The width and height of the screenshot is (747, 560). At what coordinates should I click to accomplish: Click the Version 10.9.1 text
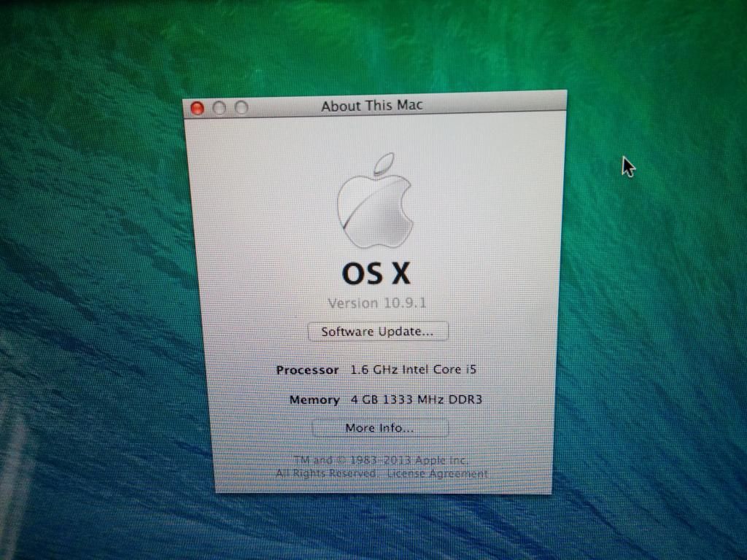click(377, 303)
